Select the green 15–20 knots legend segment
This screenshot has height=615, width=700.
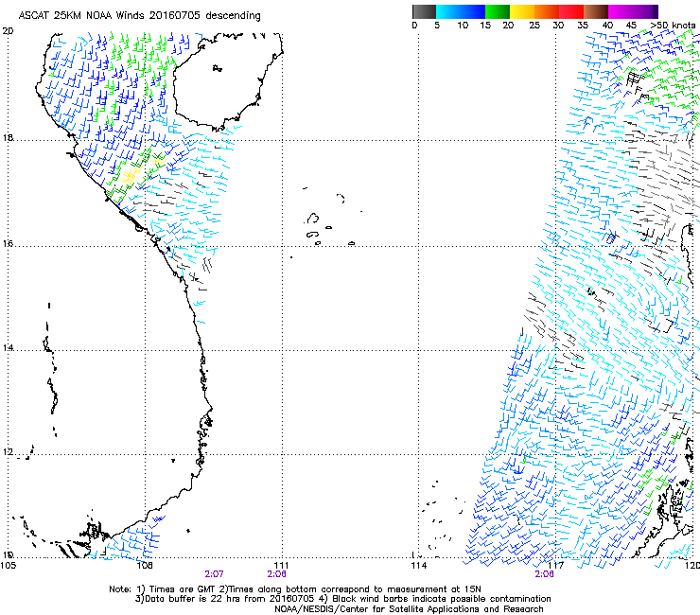(498, 11)
